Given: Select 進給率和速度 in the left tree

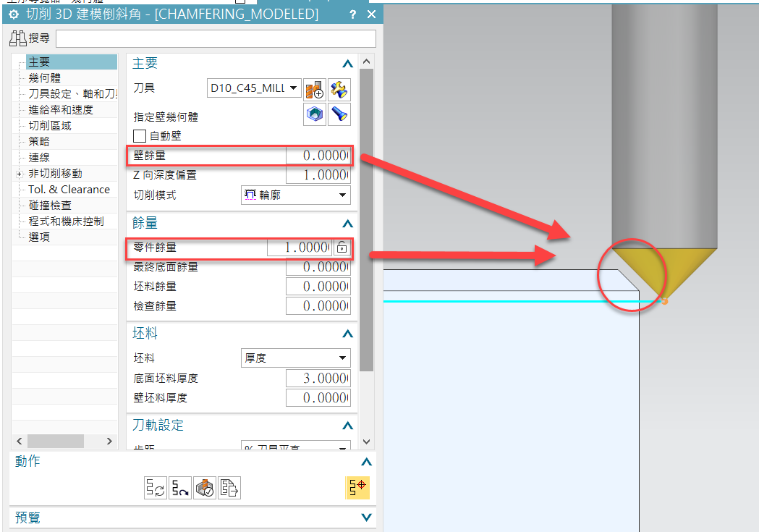Looking at the screenshot, I should [x=61, y=110].
